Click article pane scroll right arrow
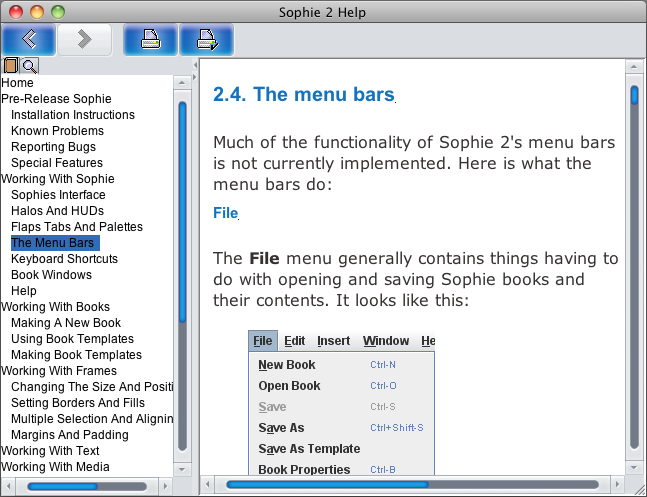 [x=618, y=485]
